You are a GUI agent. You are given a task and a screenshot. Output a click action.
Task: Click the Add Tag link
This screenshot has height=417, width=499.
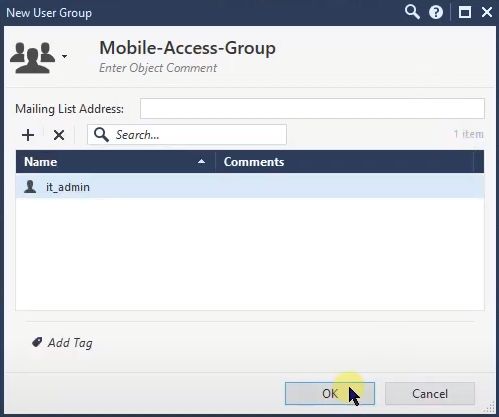[x=70, y=343]
